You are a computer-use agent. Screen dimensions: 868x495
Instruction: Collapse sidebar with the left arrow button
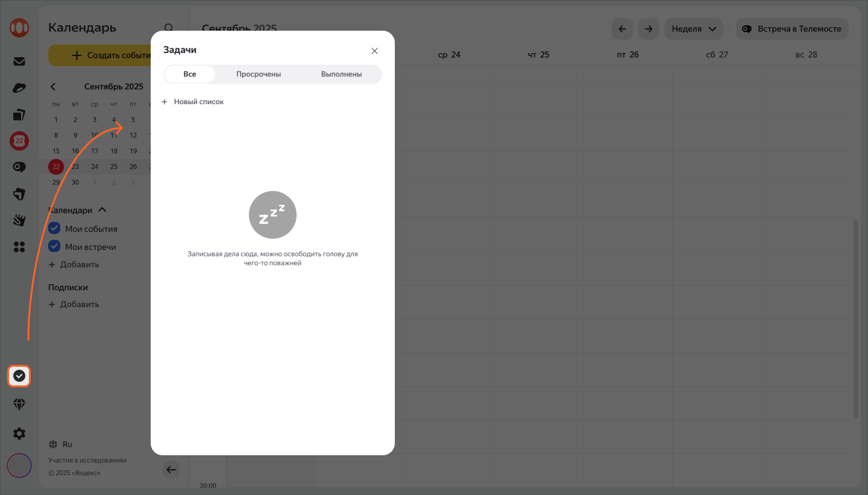[171, 470]
